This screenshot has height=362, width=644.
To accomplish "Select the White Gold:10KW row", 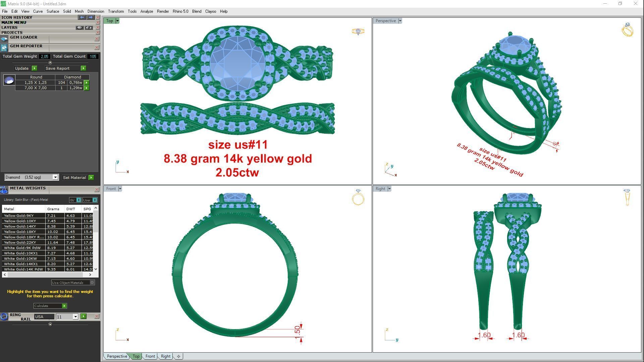I will 48,258.
